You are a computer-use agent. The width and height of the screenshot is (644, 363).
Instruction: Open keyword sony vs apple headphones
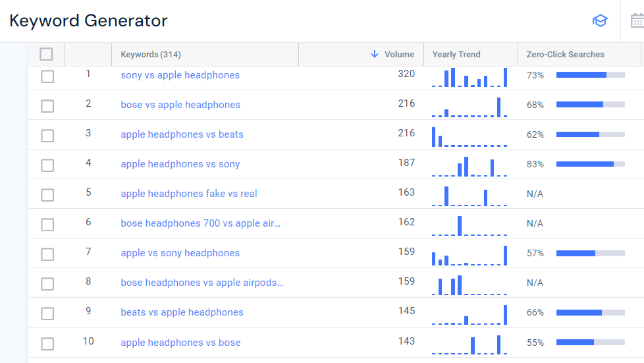[x=180, y=75]
